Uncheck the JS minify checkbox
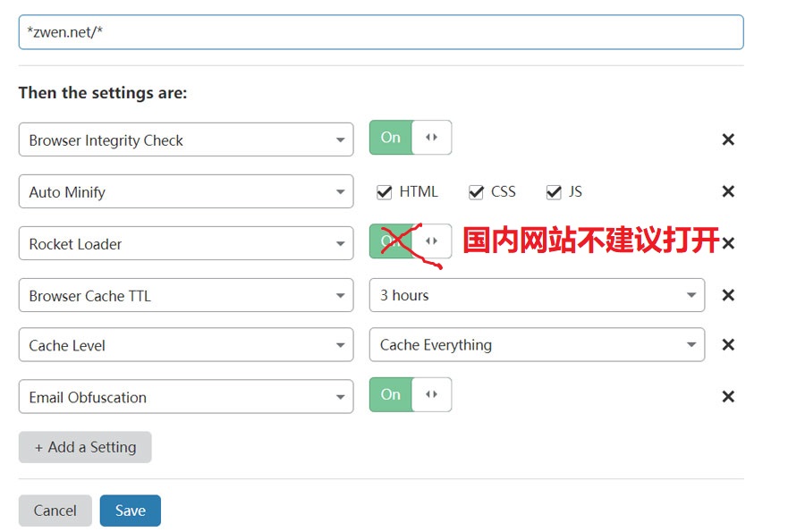The width and height of the screenshot is (805, 532). click(554, 192)
